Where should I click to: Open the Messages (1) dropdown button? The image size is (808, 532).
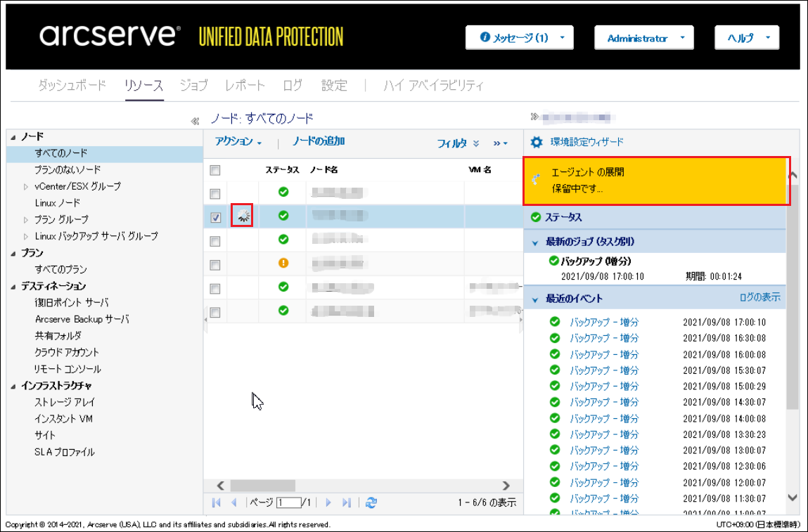tap(520, 37)
